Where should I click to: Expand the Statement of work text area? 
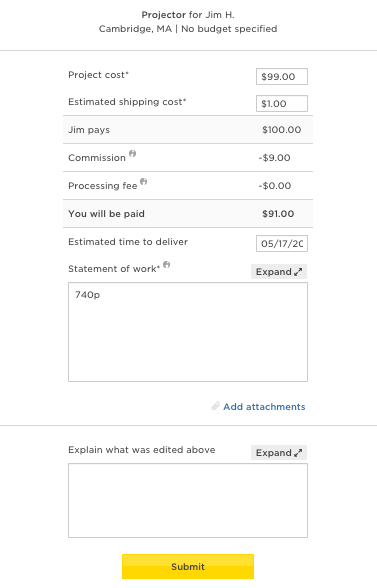pos(279,272)
